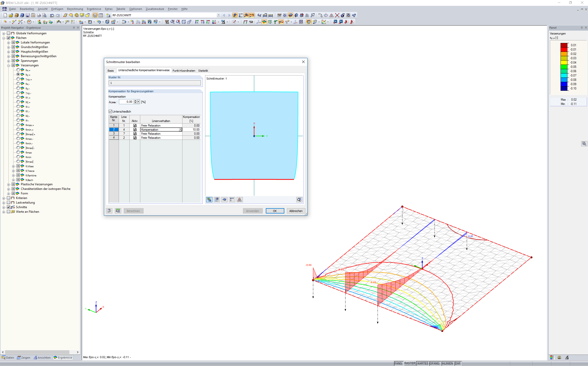This screenshot has width=588, height=366.
Task: Open the decimal places settings icon
Action: coord(118,211)
